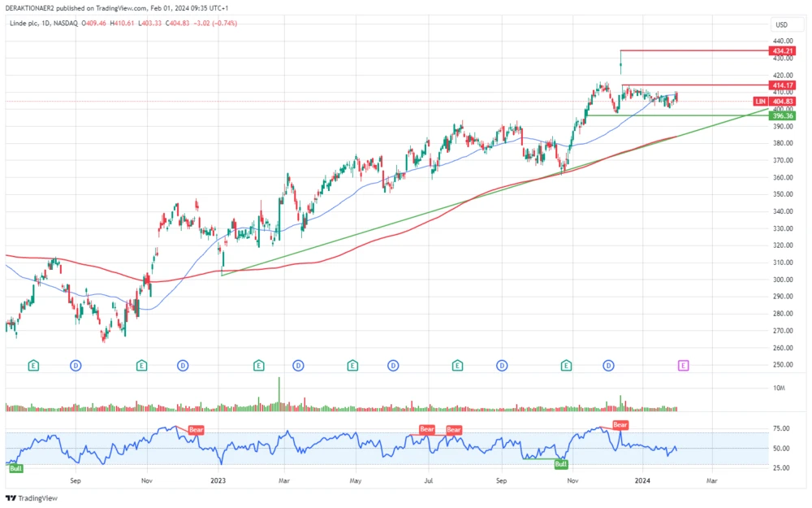Image resolution: width=812 pixels, height=508 pixels.
Task: Click the pink upcoming earnings marker on the timeline
Action: click(x=684, y=365)
